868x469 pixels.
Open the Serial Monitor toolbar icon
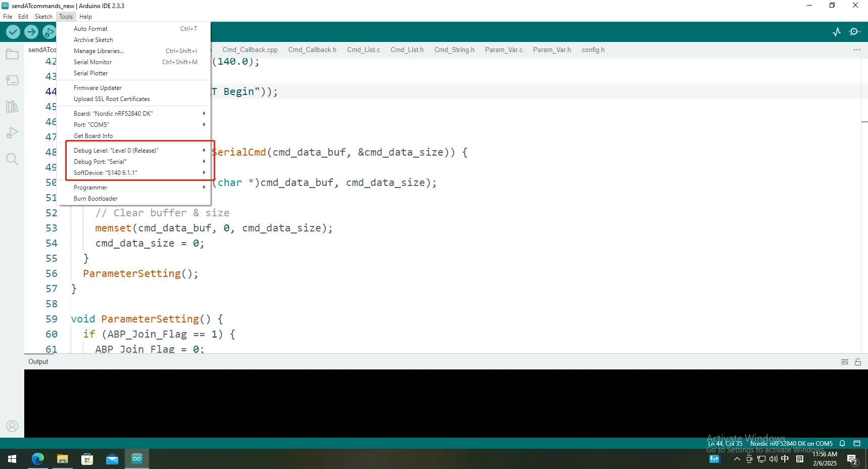click(x=855, y=32)
